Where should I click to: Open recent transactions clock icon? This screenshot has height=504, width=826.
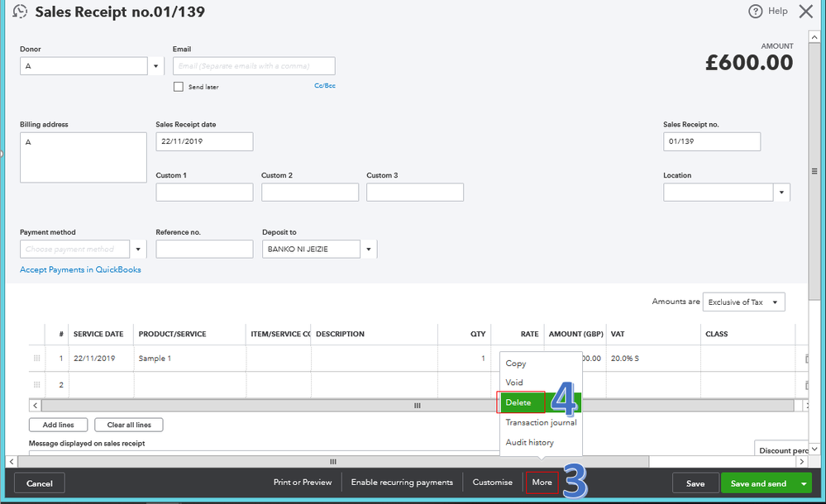[20, 11]
